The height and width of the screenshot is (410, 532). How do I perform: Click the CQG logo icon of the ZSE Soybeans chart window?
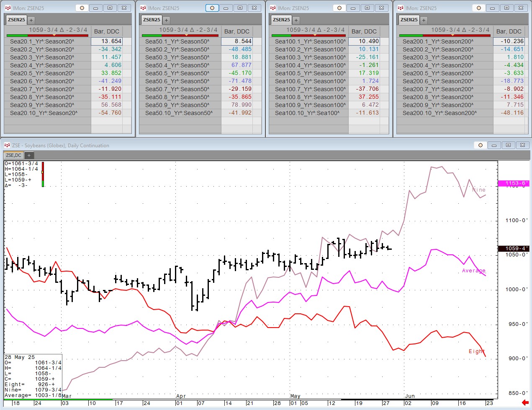tap(7, 145)
